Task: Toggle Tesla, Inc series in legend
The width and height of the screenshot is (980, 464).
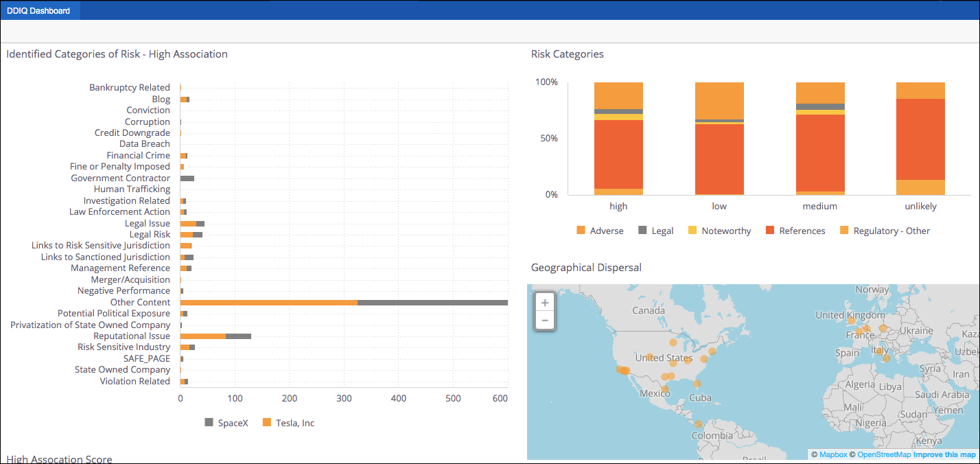Action: (288, 423)
